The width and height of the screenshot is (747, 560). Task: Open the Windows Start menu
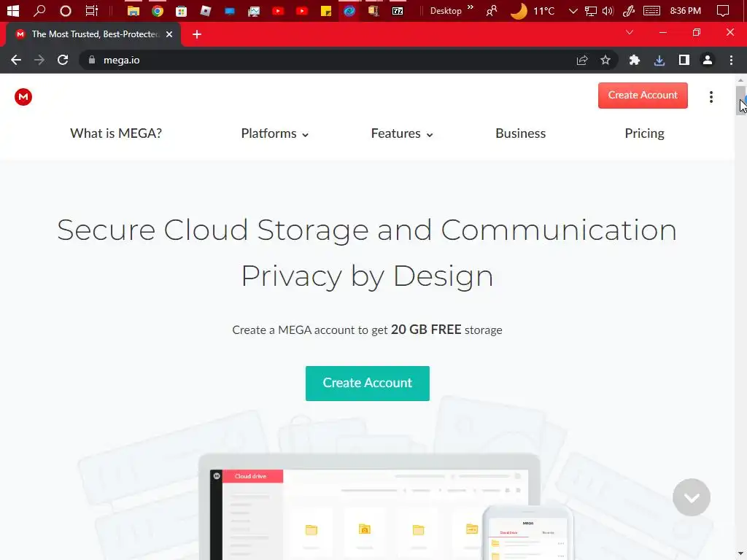[13, 10]
